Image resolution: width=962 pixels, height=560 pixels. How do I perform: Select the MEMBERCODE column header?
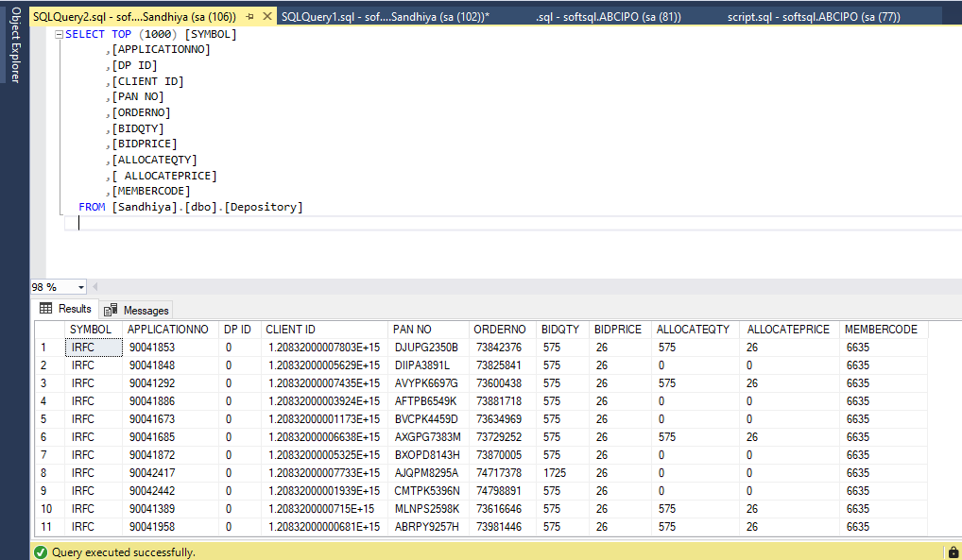pyautogui.click(x=881, y=330)
